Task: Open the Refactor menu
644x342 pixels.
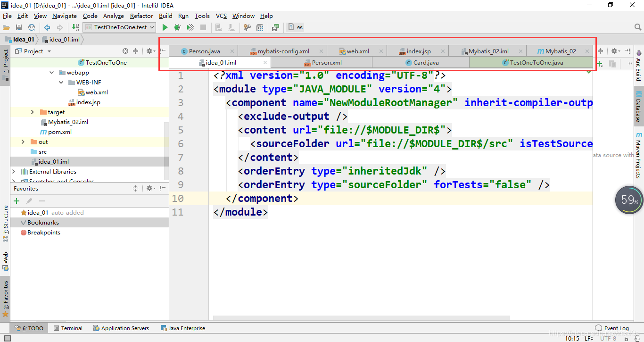Action: (x=141, y=16)
